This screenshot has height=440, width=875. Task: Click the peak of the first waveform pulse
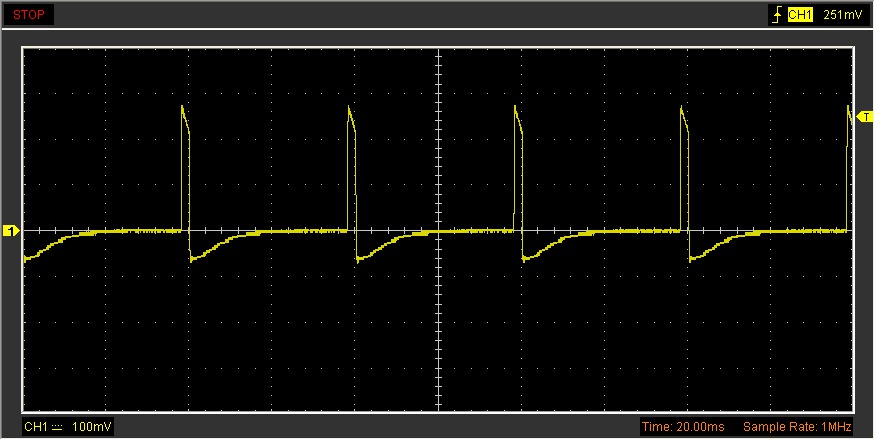pos(182,107)
